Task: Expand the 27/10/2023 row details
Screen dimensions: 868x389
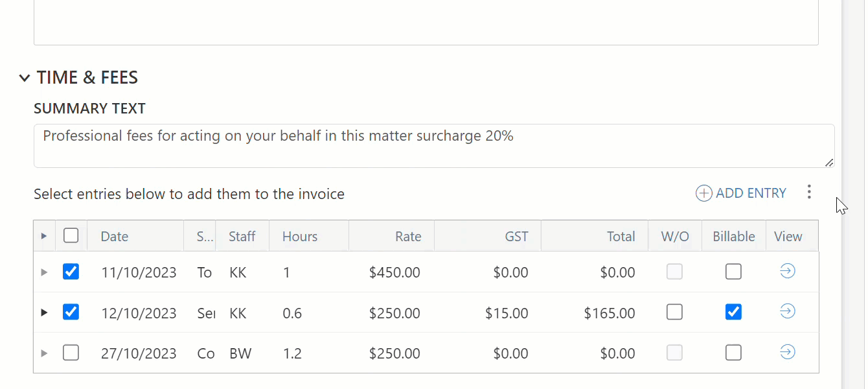Action: 44,353
